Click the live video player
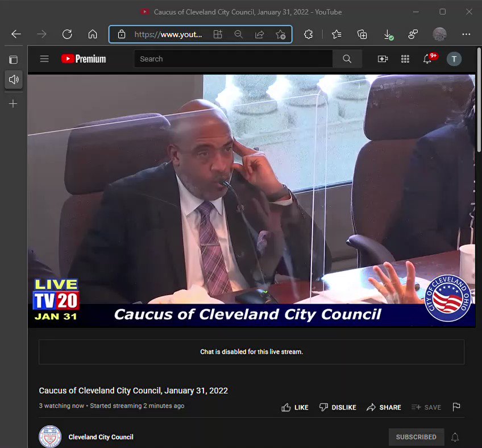 point(251,201)
